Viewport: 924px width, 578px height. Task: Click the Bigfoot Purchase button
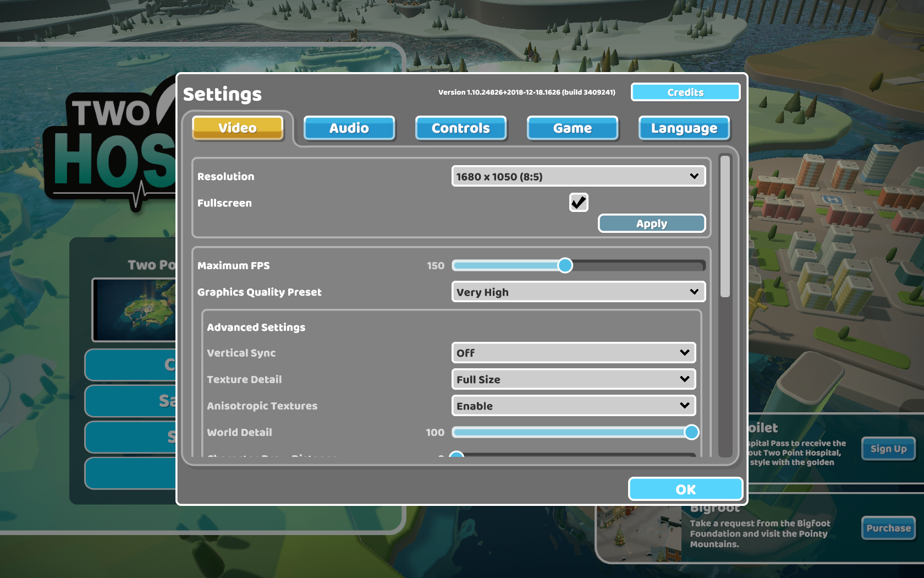pyautogui.click(x=888, y=528)
